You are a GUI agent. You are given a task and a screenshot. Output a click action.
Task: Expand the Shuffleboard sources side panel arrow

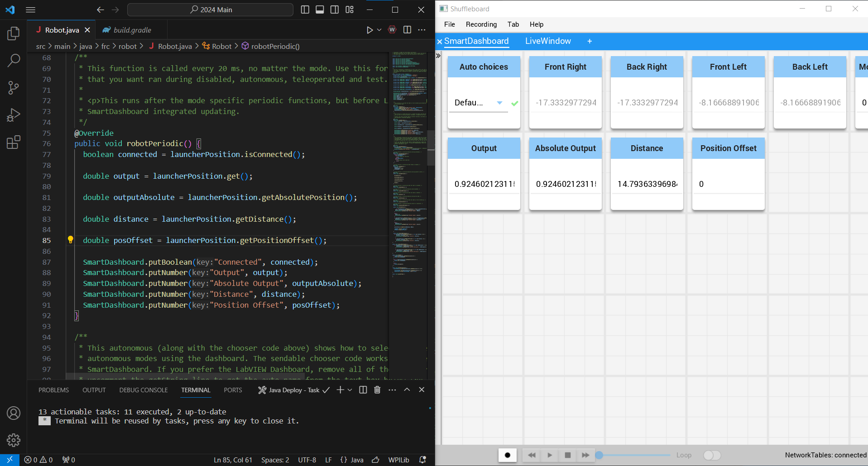pos(438,56)
